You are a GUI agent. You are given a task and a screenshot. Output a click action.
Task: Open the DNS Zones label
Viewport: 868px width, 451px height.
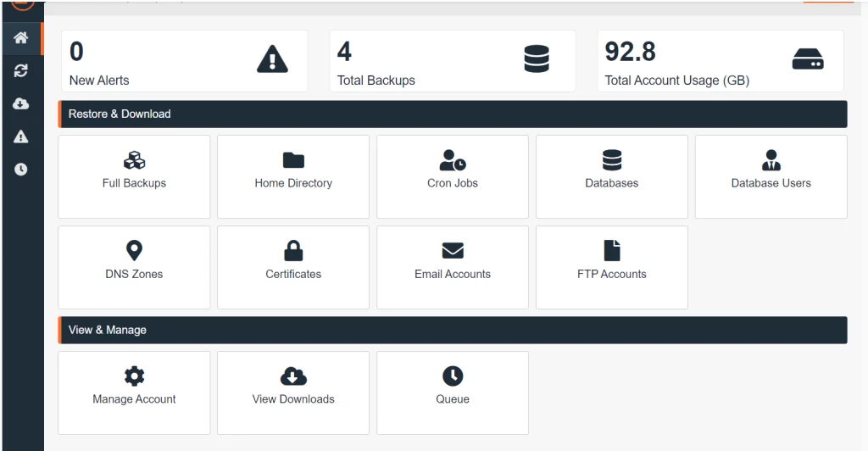point(134,274)
